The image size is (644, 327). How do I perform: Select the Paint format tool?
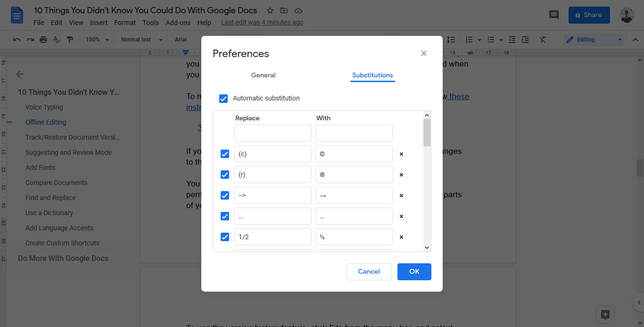pyautogui.click(x=70, y=40)
